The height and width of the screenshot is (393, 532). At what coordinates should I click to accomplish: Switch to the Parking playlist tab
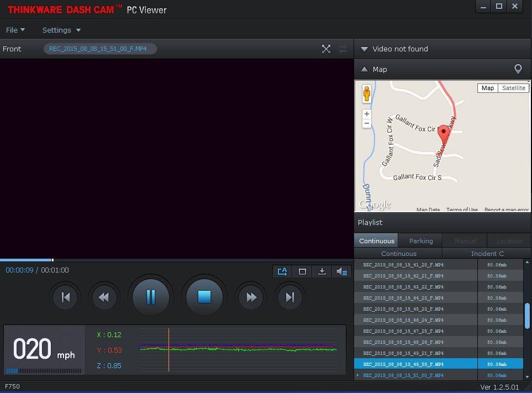420,240
